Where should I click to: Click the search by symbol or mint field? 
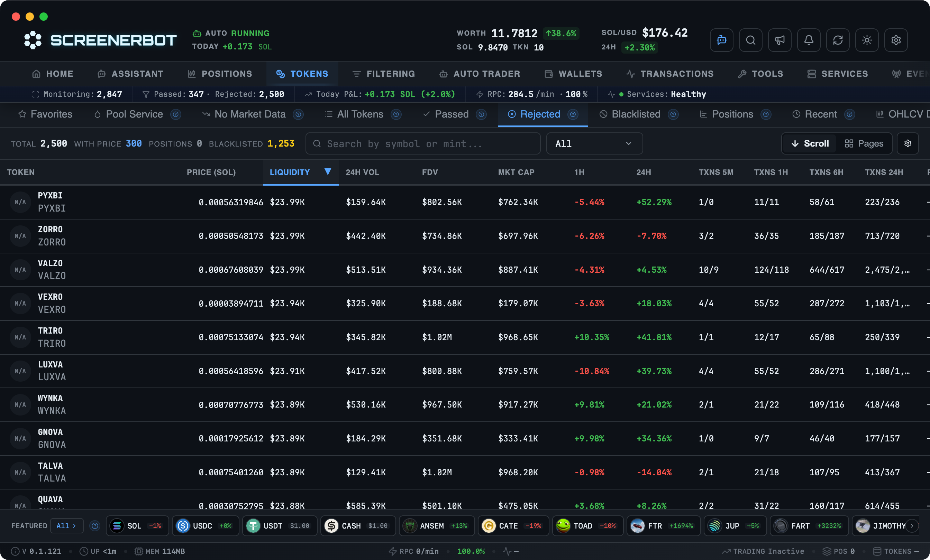(423, 143)
